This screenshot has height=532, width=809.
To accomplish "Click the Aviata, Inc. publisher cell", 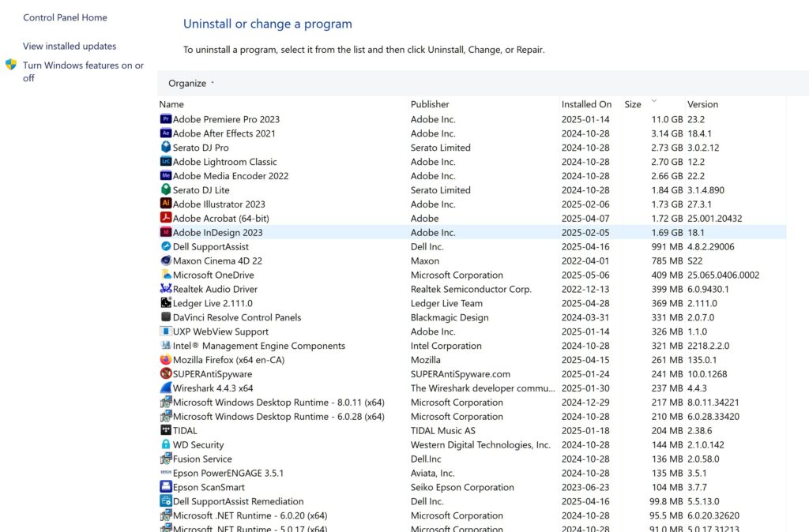I will click(x=432, y=472).
